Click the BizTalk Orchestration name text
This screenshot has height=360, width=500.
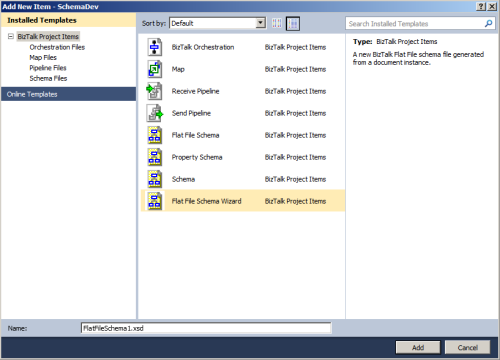[x=203, y=47]
